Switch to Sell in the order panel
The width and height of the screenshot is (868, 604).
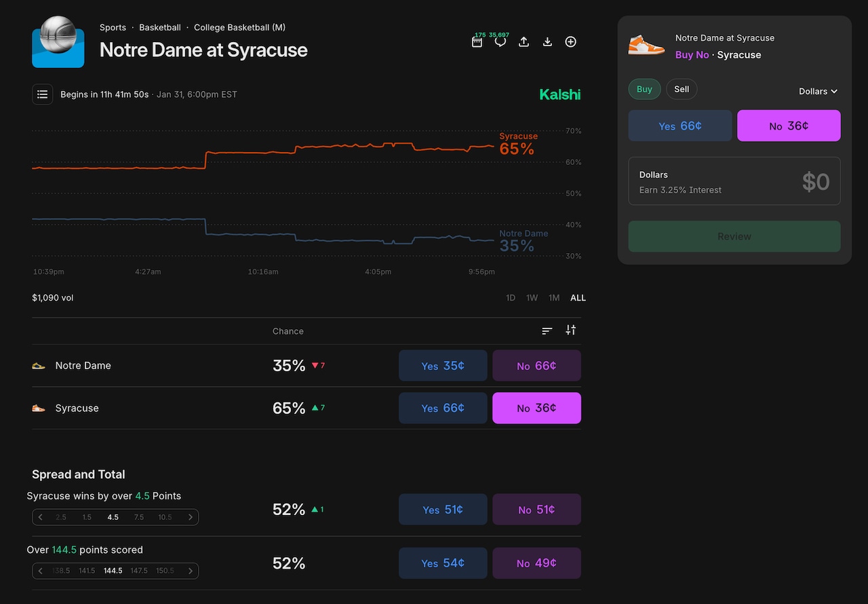pyautogui.click(x=682, y=89)
